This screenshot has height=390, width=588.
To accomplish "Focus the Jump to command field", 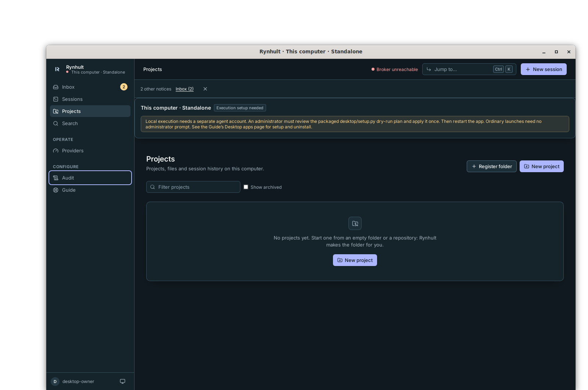I will coord(469,69).
